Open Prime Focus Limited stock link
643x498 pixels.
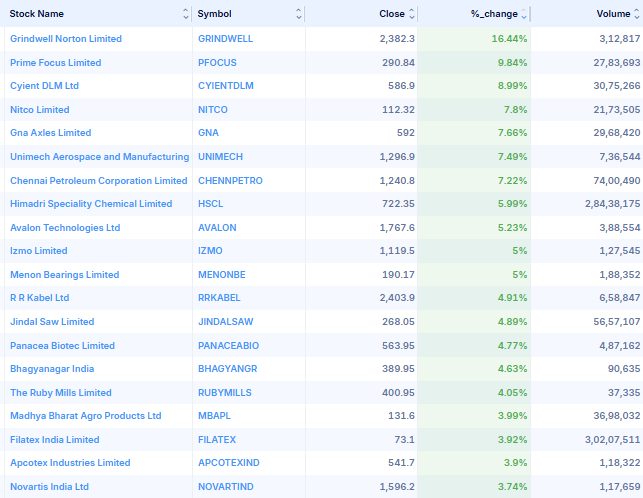pos(56,63)
